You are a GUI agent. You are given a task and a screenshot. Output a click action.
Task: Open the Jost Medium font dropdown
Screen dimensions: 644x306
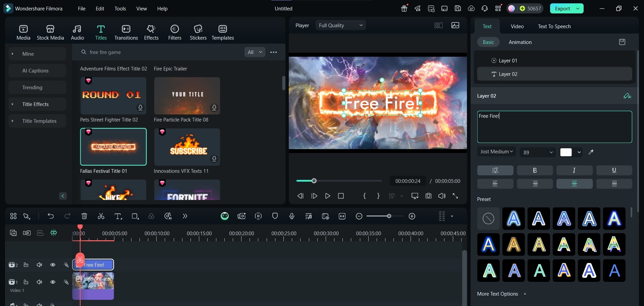click(x=496, y=152)
